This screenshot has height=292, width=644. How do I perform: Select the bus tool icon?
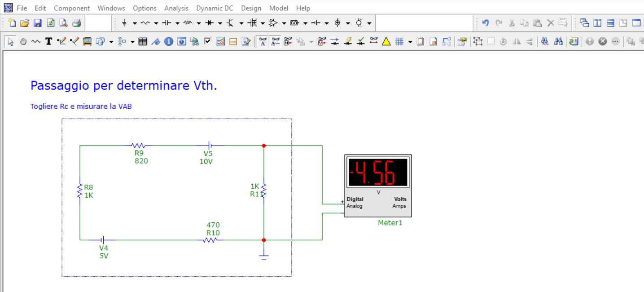click(x=88, y=42)
